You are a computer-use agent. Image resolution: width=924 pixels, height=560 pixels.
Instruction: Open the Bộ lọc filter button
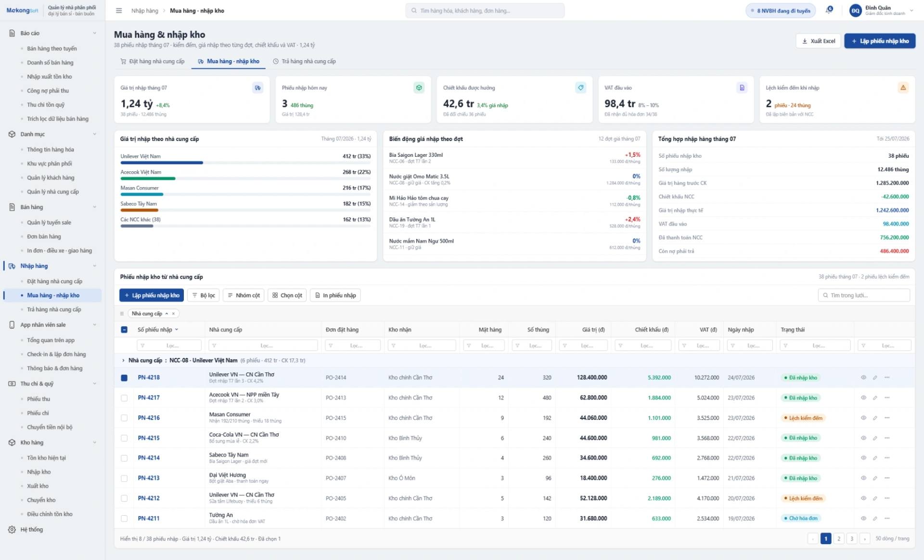[203, 295]
